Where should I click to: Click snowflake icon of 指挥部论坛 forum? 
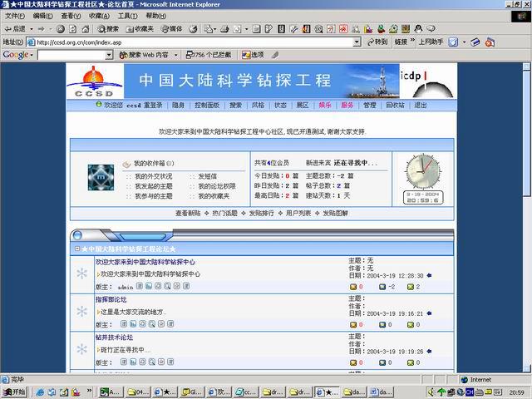click(x=81, y=311)
